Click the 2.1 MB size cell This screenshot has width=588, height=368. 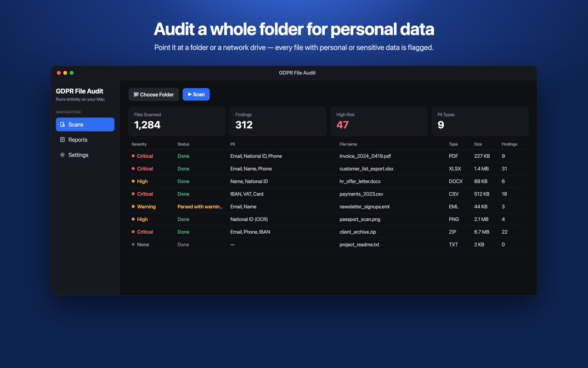(x=481, y=219)
